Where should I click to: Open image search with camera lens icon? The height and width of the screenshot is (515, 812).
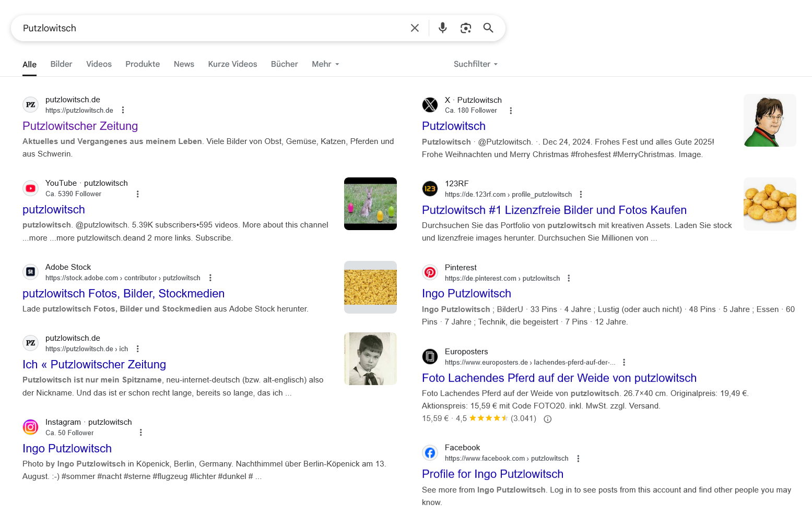[466, 28]
